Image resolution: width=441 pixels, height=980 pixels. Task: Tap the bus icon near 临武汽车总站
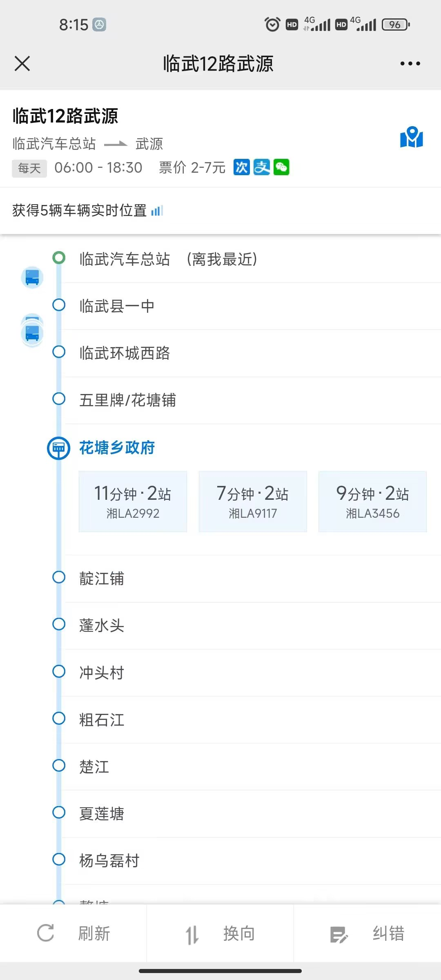point(32,277)
